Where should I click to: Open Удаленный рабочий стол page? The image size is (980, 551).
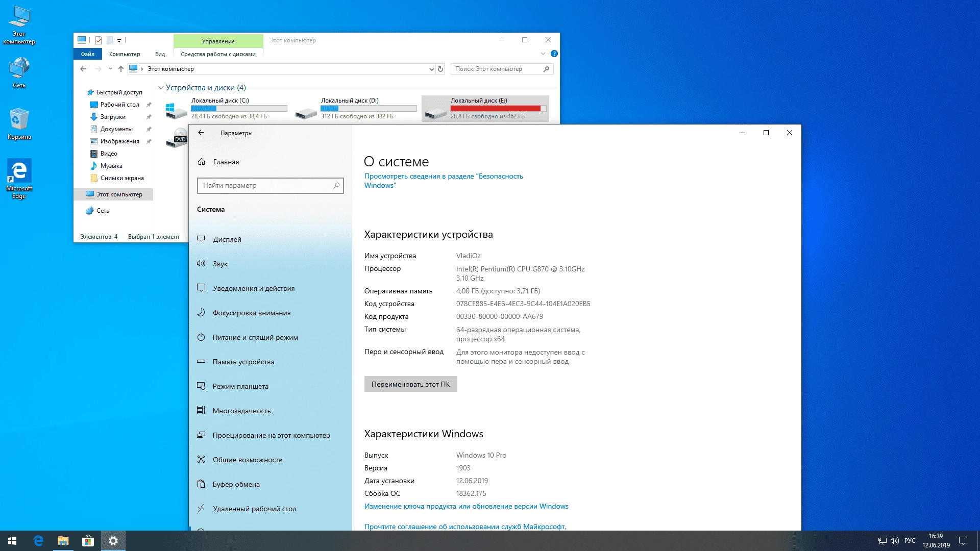pos(271,509)
